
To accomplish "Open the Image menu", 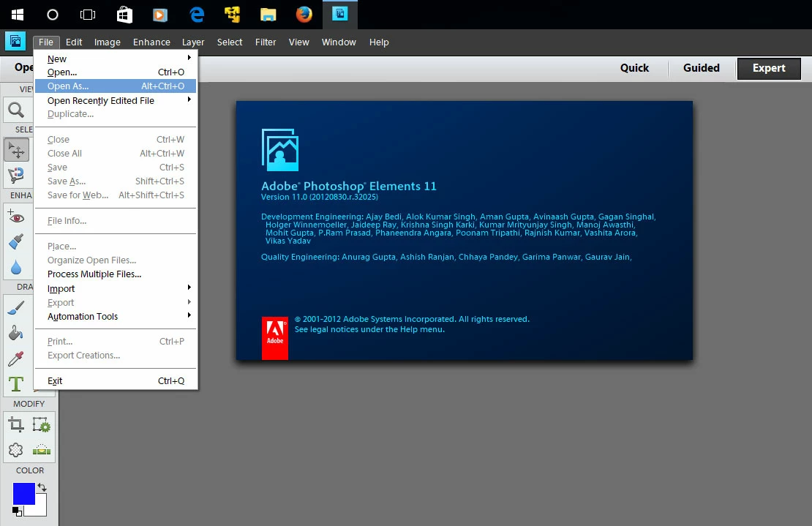I will (x=108, y=42).
